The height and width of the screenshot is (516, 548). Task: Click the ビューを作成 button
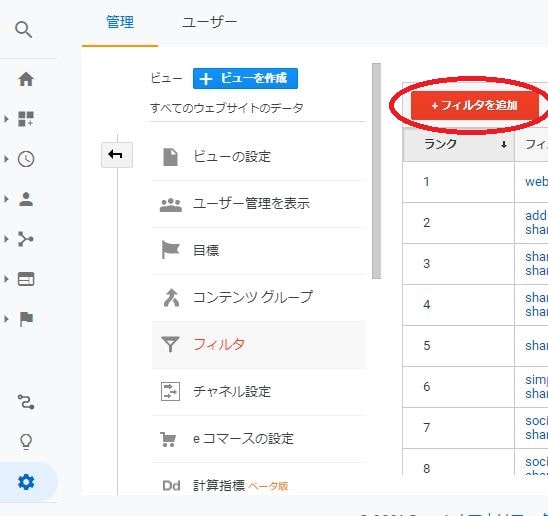(245, 79)
